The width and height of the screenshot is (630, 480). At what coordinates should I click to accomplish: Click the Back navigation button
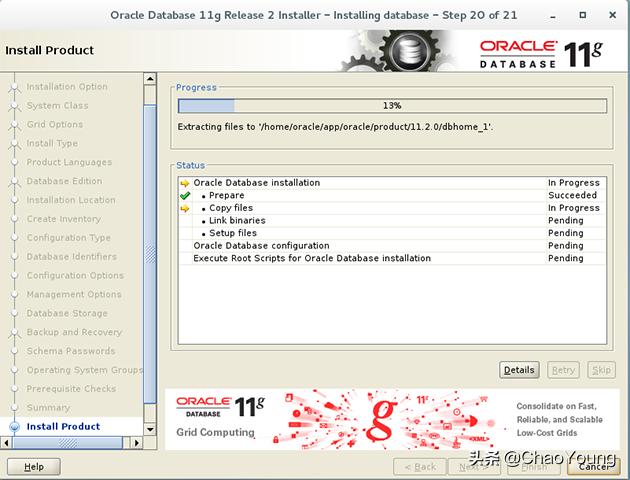[x=420, y=467]
